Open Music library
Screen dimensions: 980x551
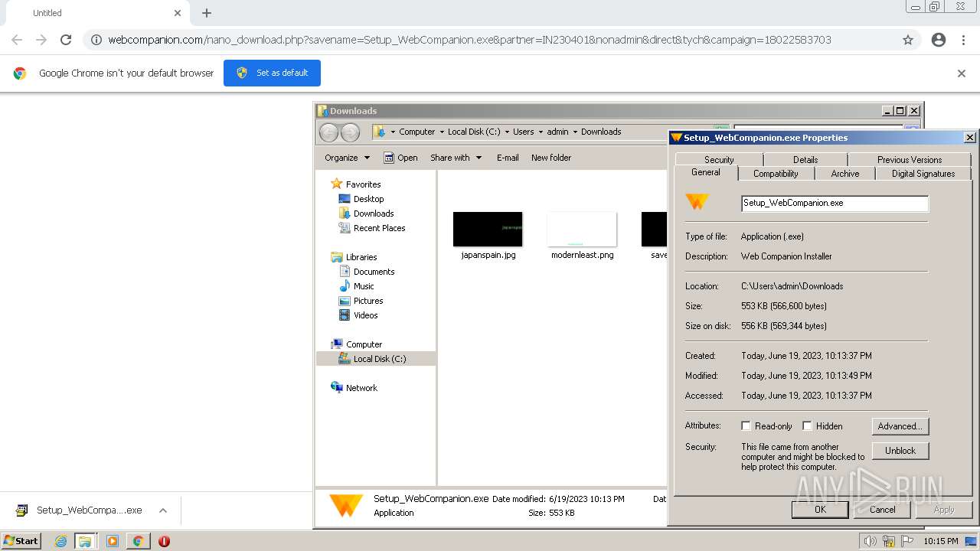364,286
